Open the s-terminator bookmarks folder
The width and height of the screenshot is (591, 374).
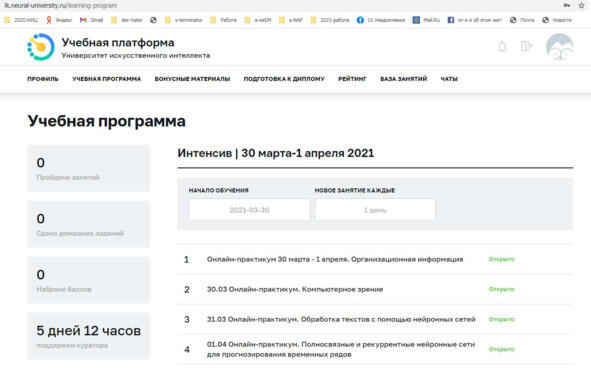tap(184, 20)
